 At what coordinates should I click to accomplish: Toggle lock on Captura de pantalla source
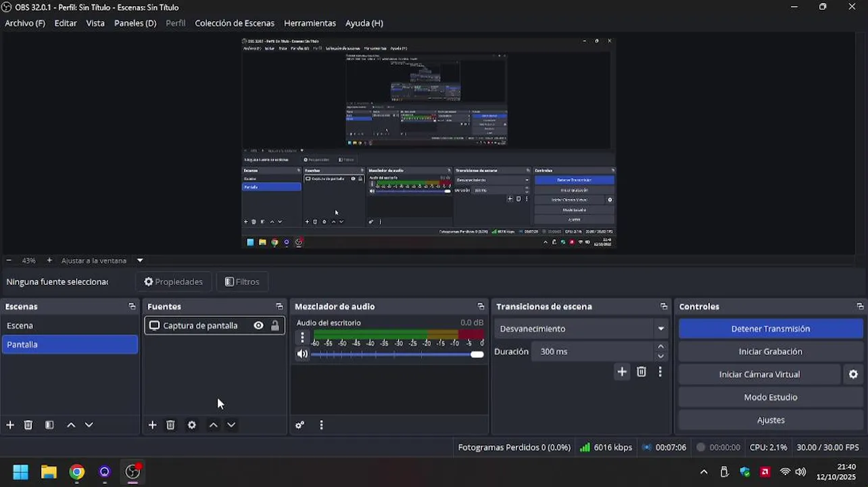tap(274, 325)
